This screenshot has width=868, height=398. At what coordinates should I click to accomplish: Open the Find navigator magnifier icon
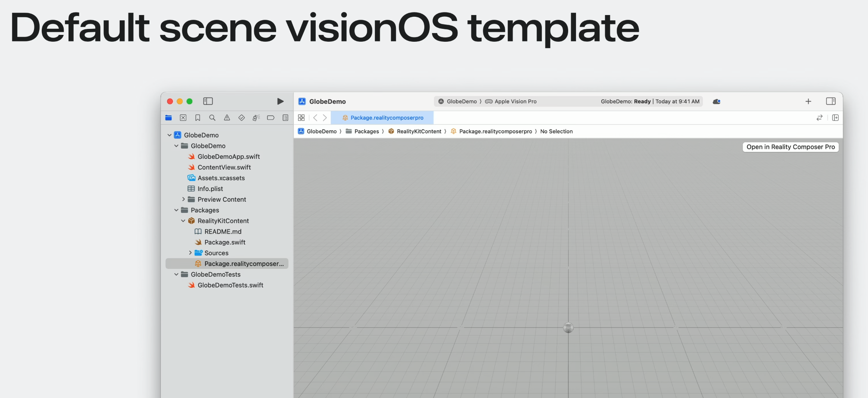tap(212, 117)
